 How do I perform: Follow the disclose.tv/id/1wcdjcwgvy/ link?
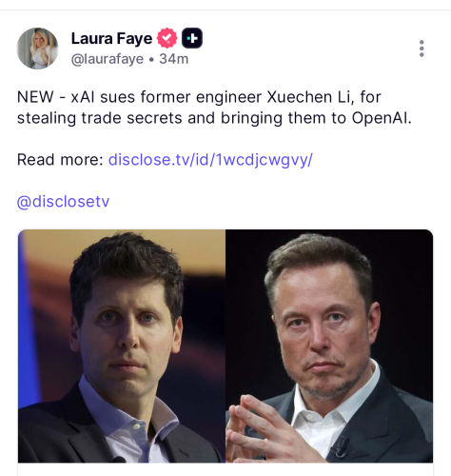point(210,160)
